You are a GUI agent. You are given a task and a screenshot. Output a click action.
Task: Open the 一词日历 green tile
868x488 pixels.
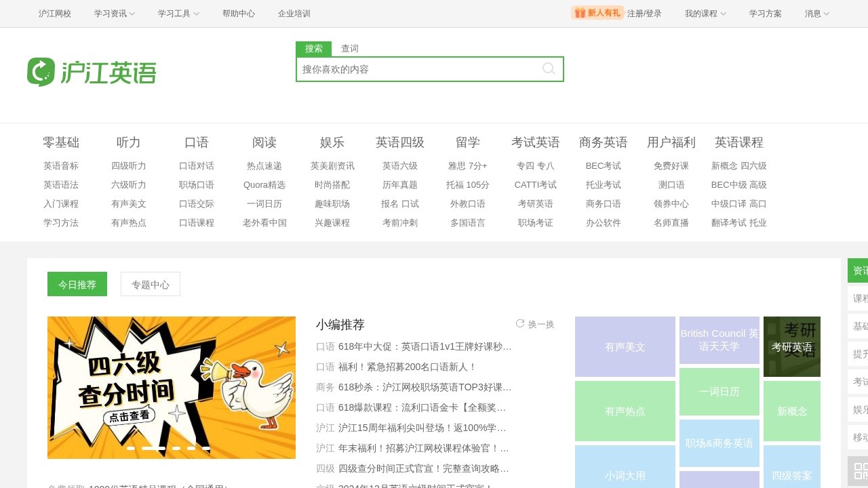719,392
